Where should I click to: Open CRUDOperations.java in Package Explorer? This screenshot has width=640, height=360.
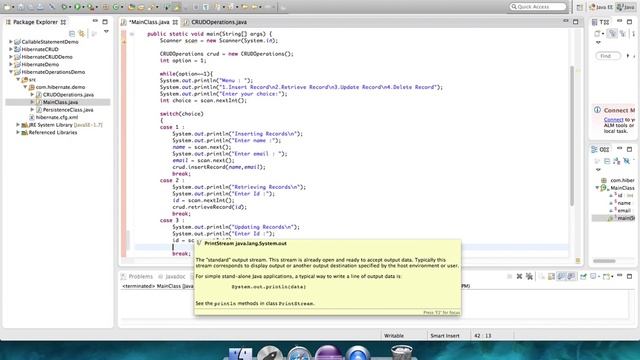(68, 94)
